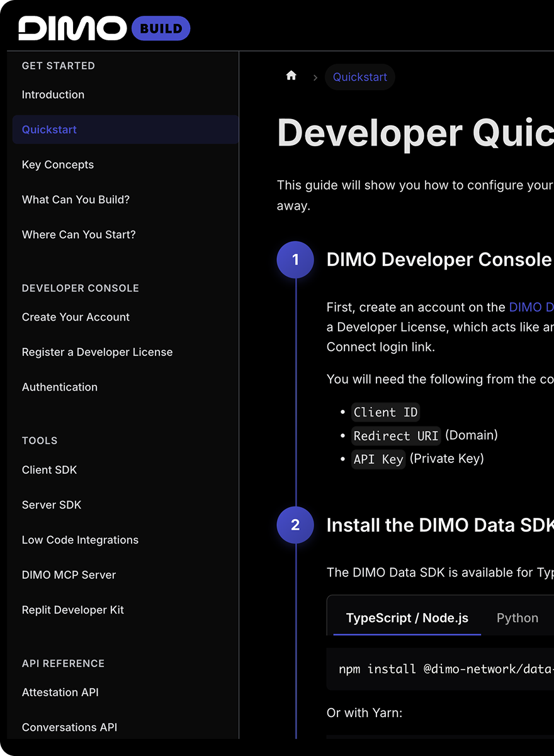Open the Introduction page in sidebar
The image size is (554, 756).
point(53,94)
